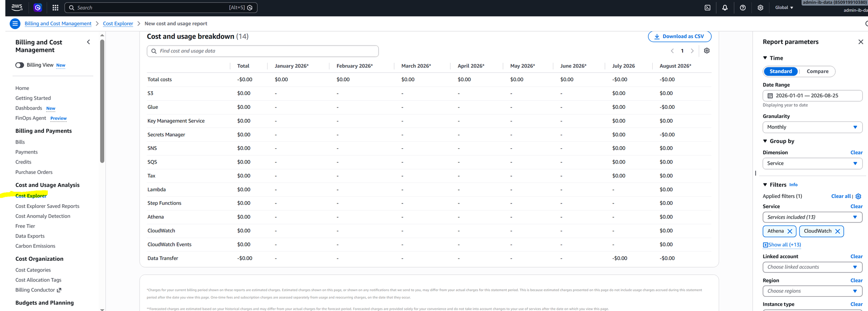This screenshot has height=311, width=868.
Task: Open Cost Anomaly Detection in sidebar
Action: click(43, 216)
